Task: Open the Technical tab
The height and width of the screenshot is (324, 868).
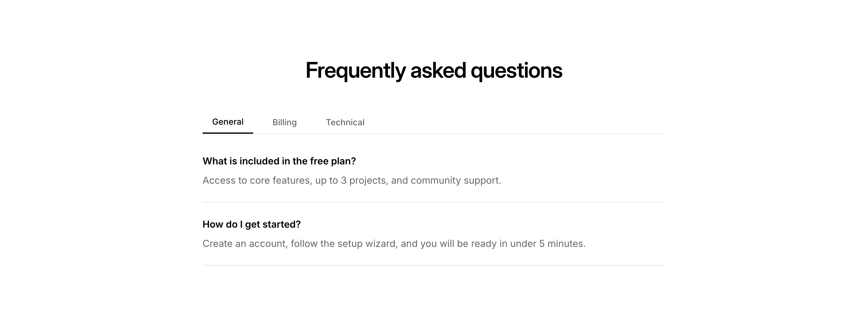Action: (x=345, y=122)
